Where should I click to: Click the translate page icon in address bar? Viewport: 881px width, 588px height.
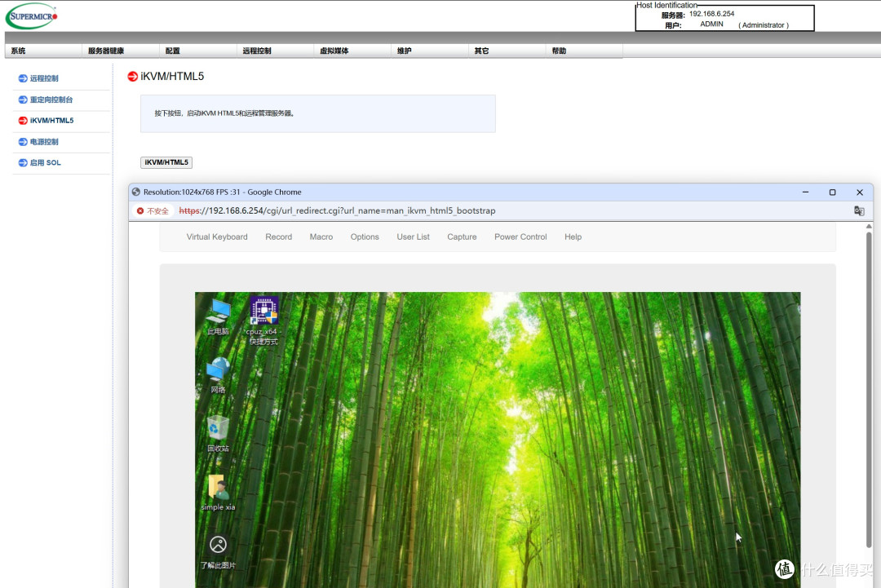859,210
